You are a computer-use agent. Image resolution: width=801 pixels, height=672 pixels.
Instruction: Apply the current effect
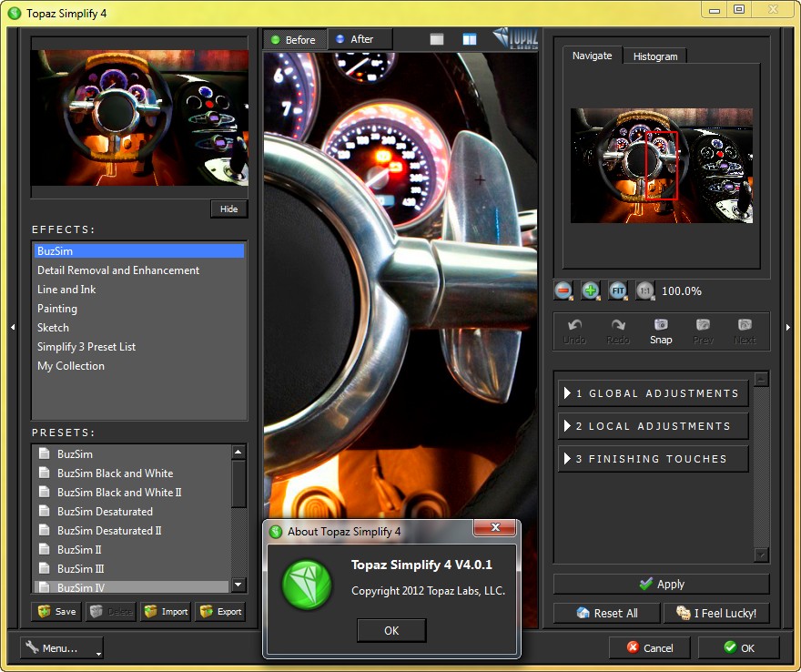[662, 584]
